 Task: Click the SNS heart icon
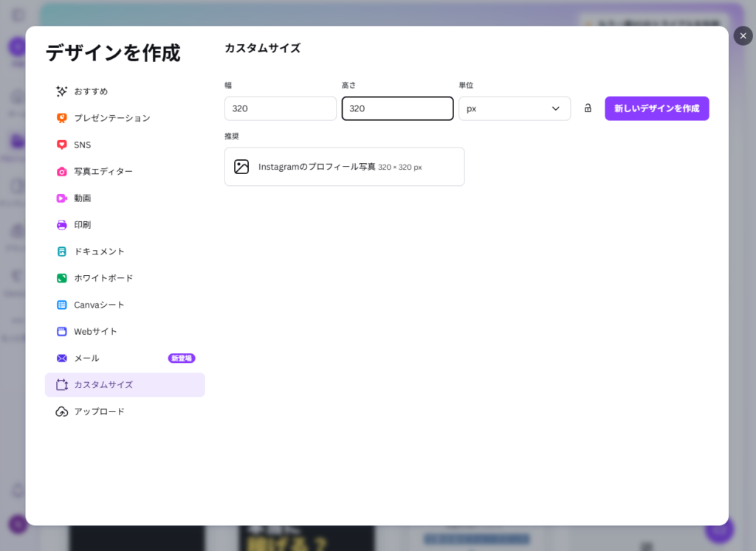point(62,145)
